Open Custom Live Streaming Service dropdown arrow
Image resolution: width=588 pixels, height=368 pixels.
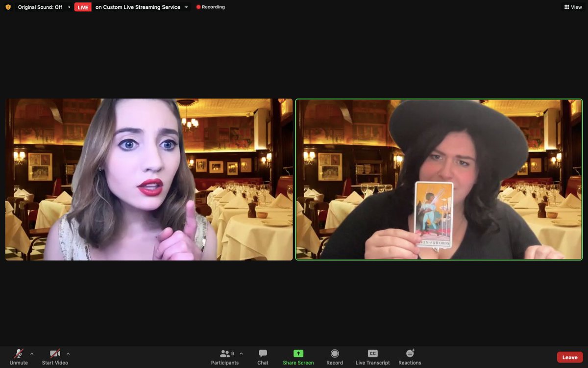click(x=186, y=7)
